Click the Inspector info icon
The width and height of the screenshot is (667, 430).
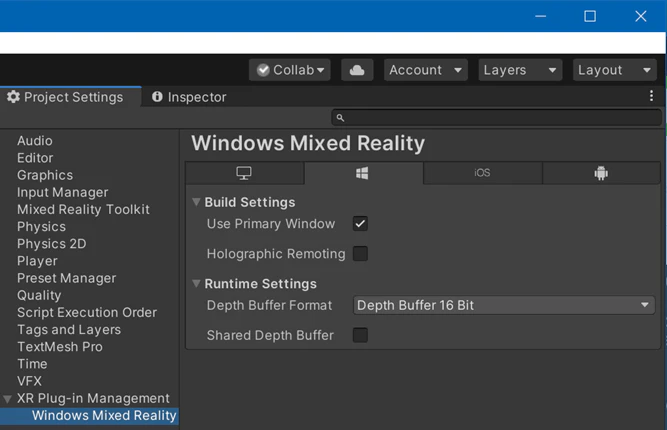(x=157, y=97)
